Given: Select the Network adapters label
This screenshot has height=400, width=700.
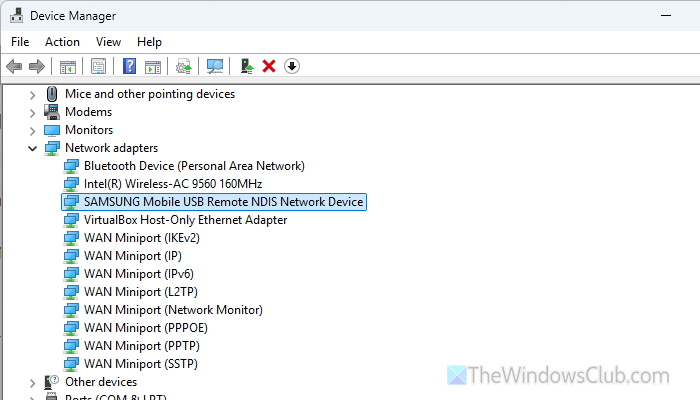Looking at the screenshot, I should (x=112, y=148).
